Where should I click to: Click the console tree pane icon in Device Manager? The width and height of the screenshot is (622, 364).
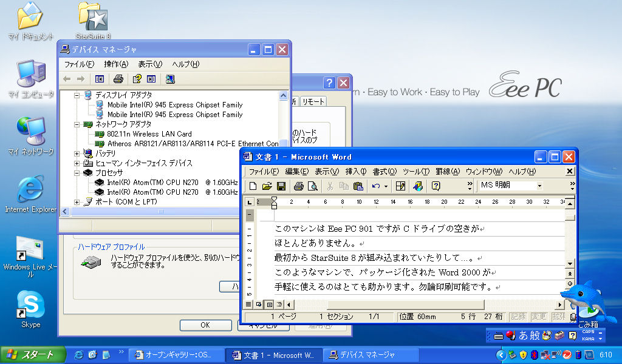(100, 79)
